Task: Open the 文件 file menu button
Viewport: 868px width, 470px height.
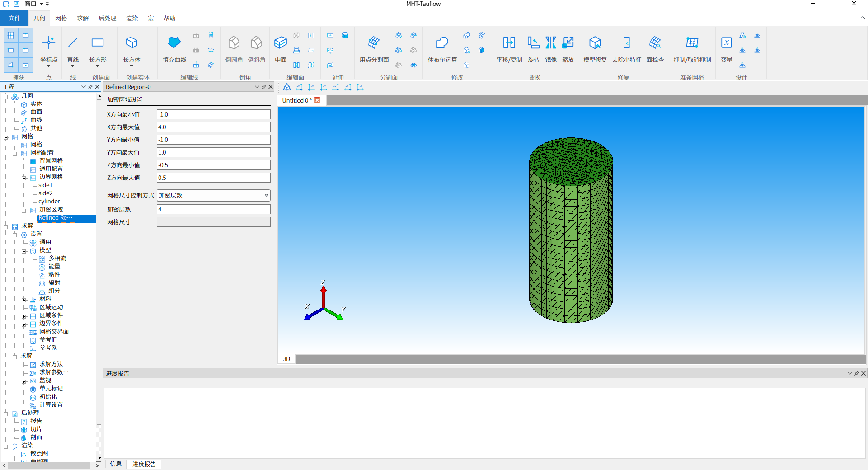Action: (x=14, y=18)
